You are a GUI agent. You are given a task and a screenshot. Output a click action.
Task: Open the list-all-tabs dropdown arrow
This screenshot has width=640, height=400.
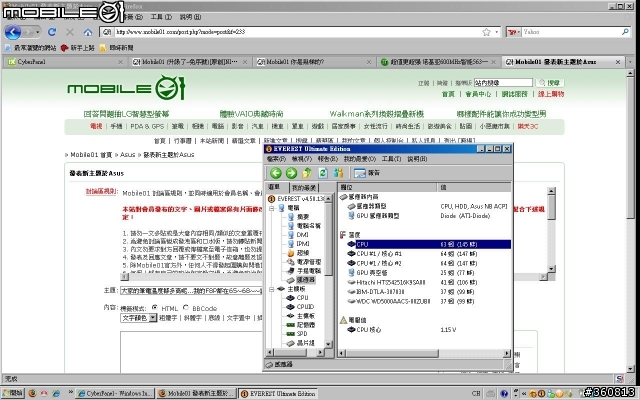click(x=631, y=62)
